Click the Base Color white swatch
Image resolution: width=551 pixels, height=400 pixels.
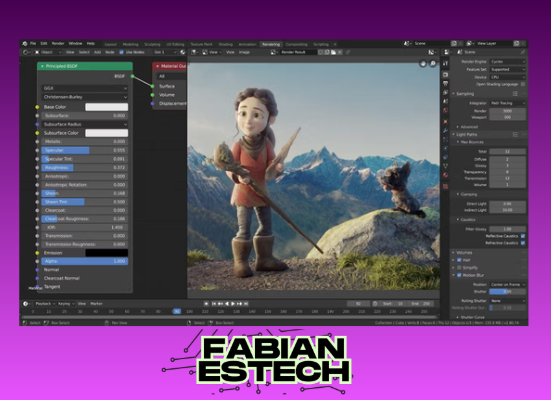(x=106, y=107)
